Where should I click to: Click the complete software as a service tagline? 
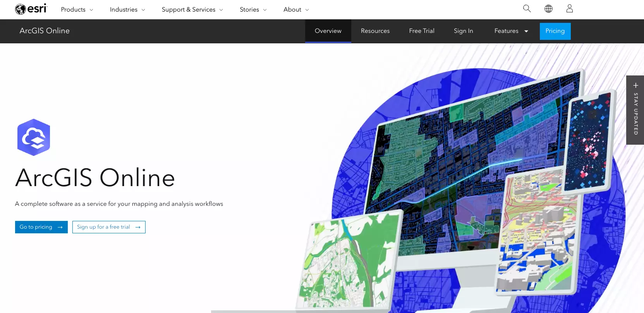(119, 204)
